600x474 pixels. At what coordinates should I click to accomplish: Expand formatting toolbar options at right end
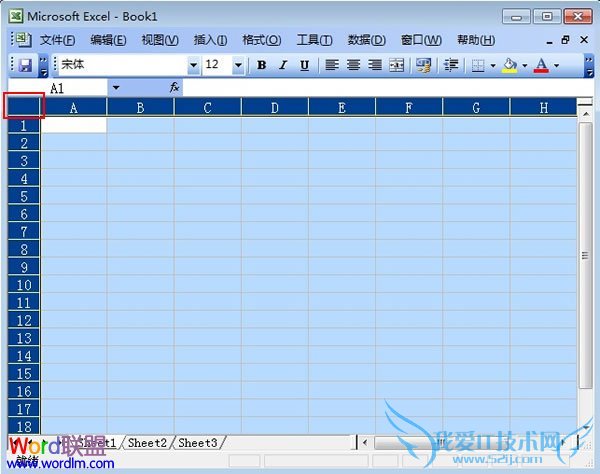[x=589, y=66]
